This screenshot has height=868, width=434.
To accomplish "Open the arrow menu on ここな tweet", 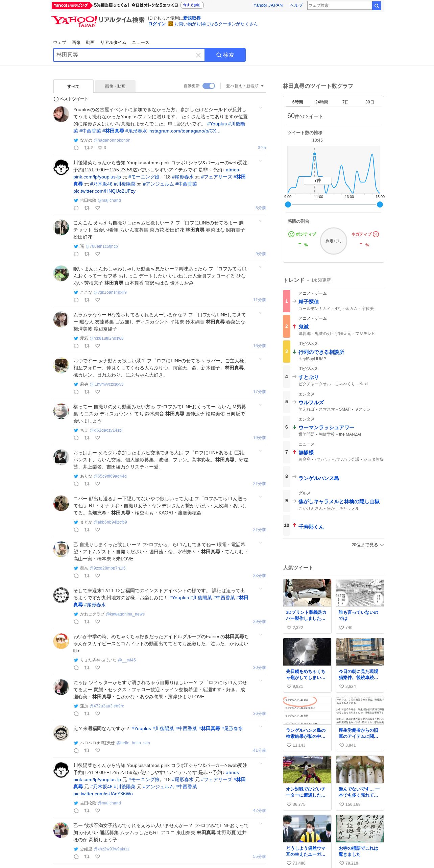I will [x=261, y=267].
